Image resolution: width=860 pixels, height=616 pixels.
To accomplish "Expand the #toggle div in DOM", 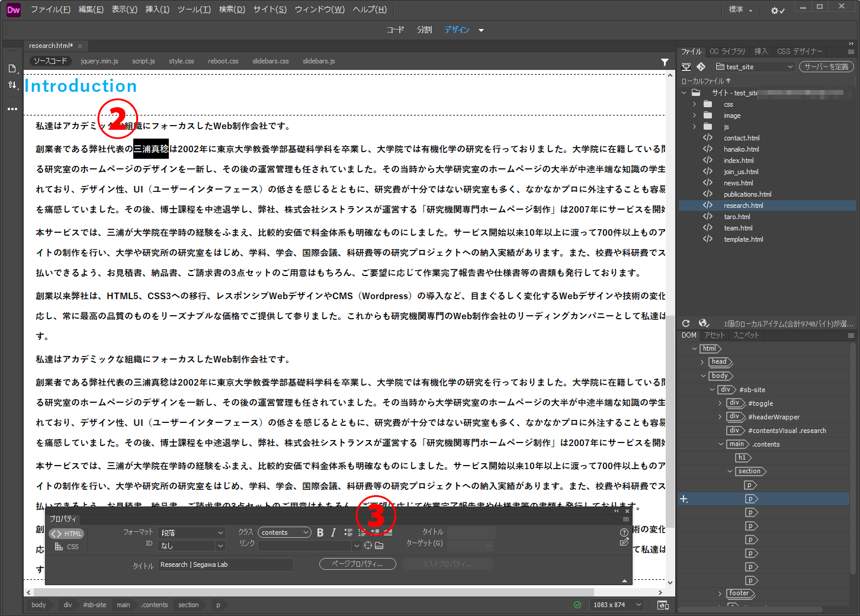I will pos(720,403).
